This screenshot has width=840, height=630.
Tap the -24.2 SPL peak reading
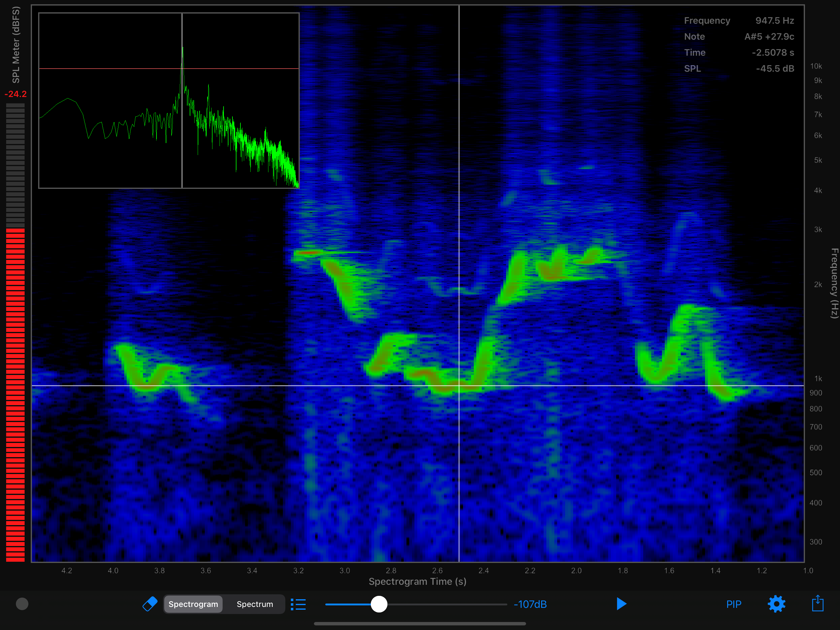[x=16, y=94]
